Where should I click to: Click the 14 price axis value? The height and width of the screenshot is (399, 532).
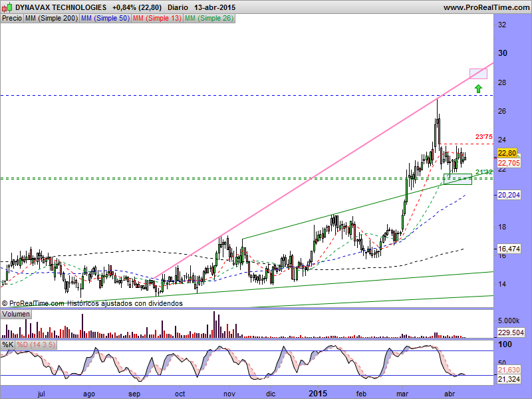502,284
